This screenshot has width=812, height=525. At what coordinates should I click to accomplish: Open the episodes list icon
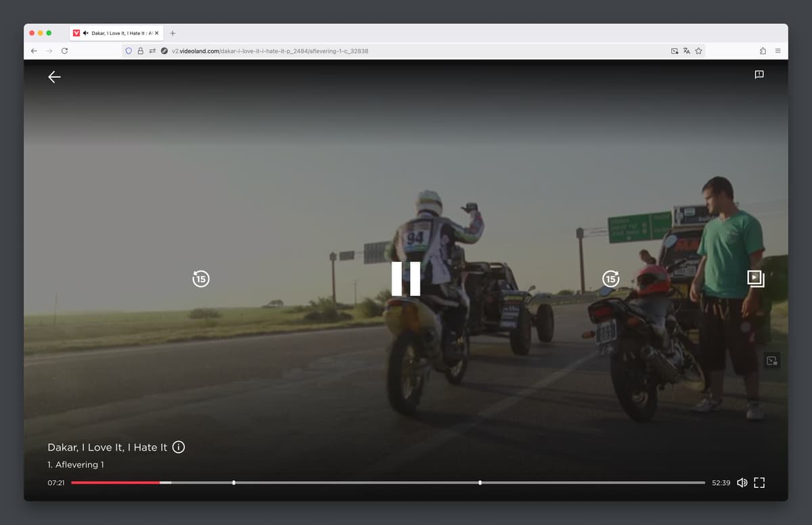pos(755,278)
